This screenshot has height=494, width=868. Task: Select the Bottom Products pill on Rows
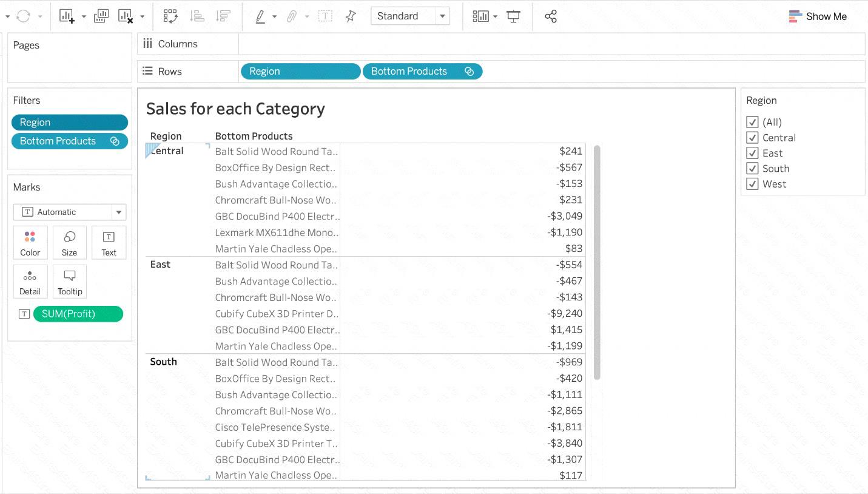[x=422, y=71]
